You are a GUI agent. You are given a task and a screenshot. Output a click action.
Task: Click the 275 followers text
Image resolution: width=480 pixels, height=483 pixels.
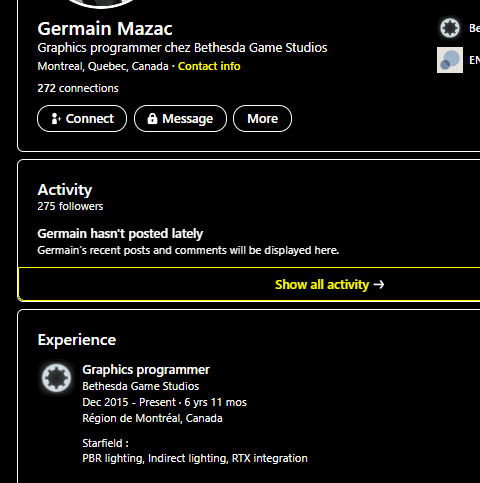pos(70,206)
